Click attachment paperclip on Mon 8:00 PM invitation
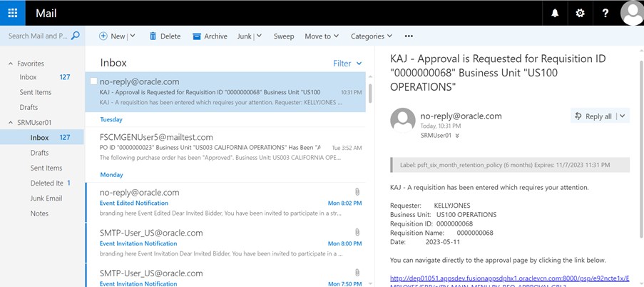 click(x=357, y=232)
